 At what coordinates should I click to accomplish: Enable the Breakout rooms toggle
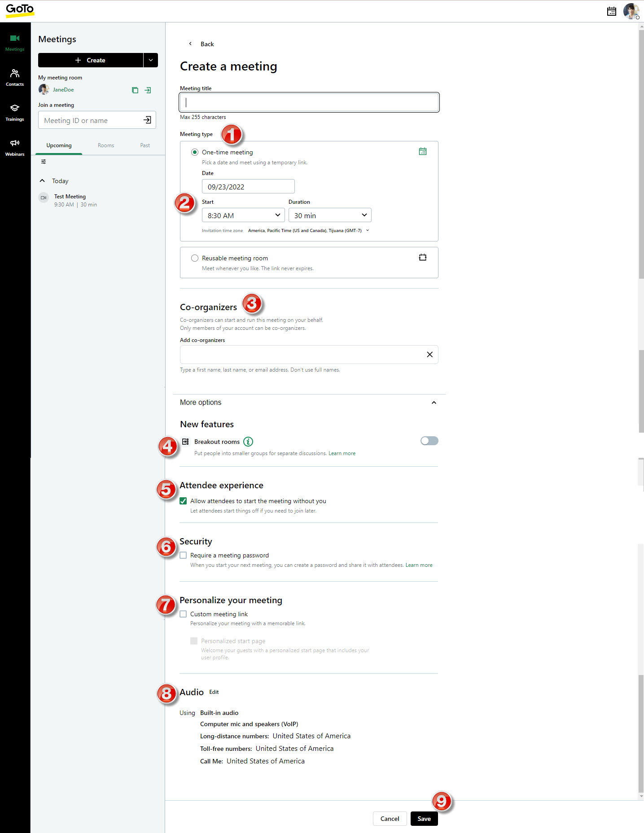click(x=429, y=441)
